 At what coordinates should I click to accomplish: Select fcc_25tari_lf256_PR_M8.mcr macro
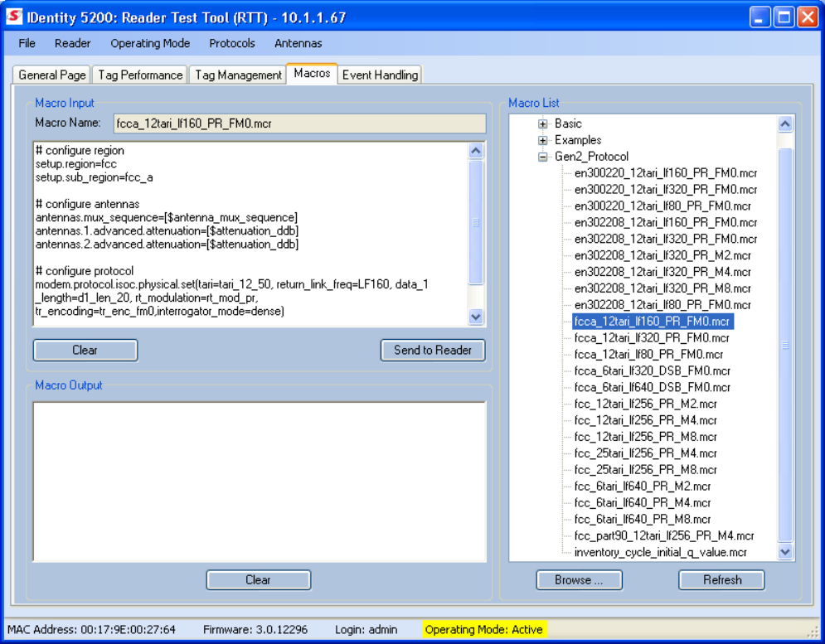(646, 470)
